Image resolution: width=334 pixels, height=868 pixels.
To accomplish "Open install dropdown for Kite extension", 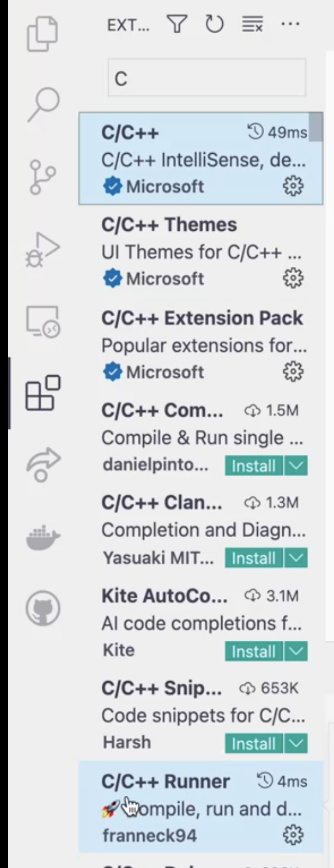I will pos(296,651).
